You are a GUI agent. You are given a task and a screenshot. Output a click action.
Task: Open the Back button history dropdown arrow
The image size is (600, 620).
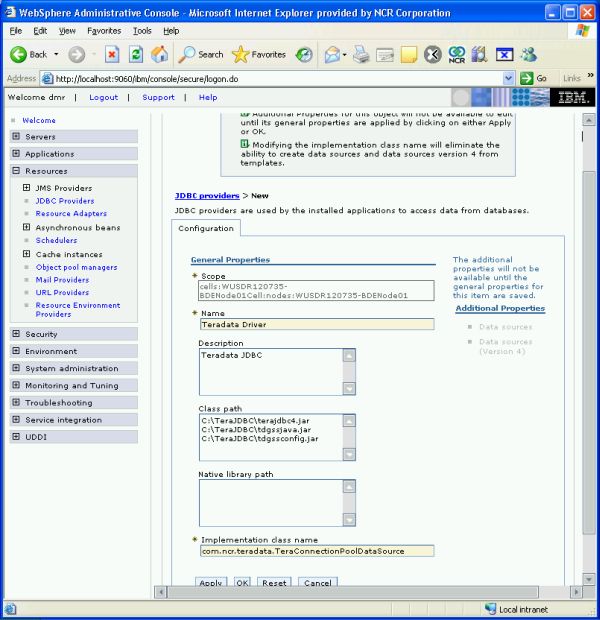(56, 54)
